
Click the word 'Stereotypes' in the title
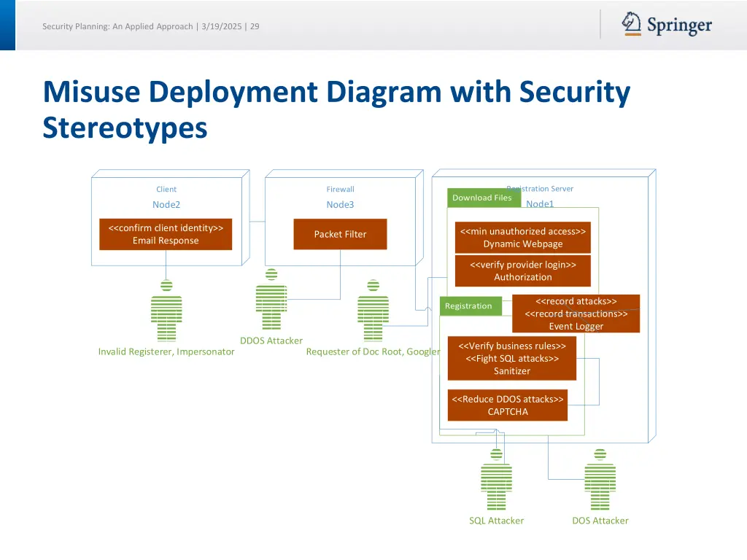[x=125, y=128]
